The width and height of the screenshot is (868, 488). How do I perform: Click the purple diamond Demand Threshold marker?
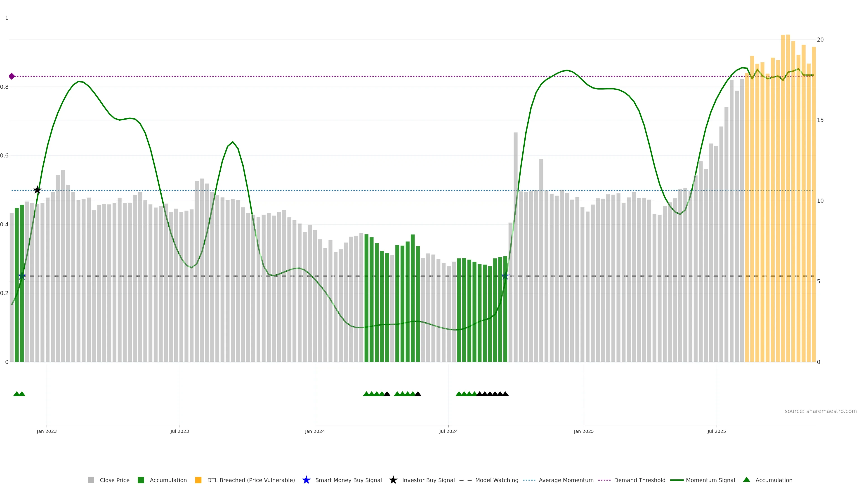click(12, 76)
